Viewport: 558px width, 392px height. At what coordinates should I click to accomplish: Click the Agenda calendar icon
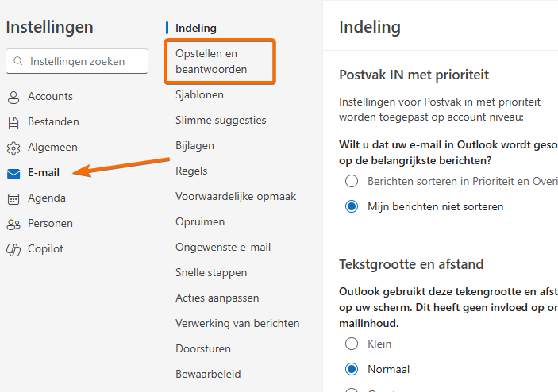(13, 198)
